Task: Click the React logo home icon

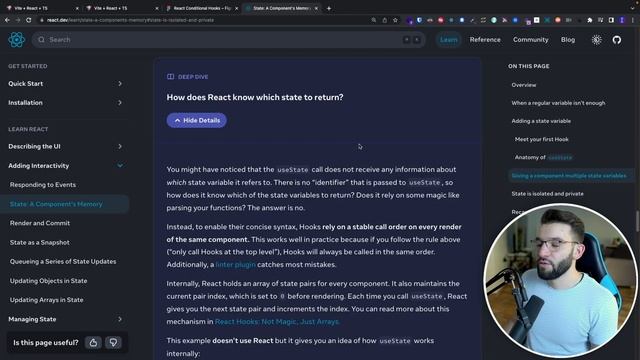Action: 17,40
